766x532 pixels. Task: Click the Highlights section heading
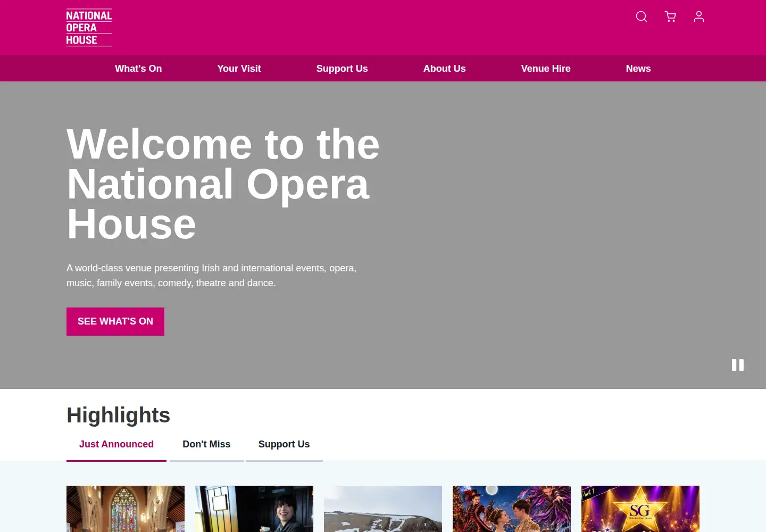[119, 415]
